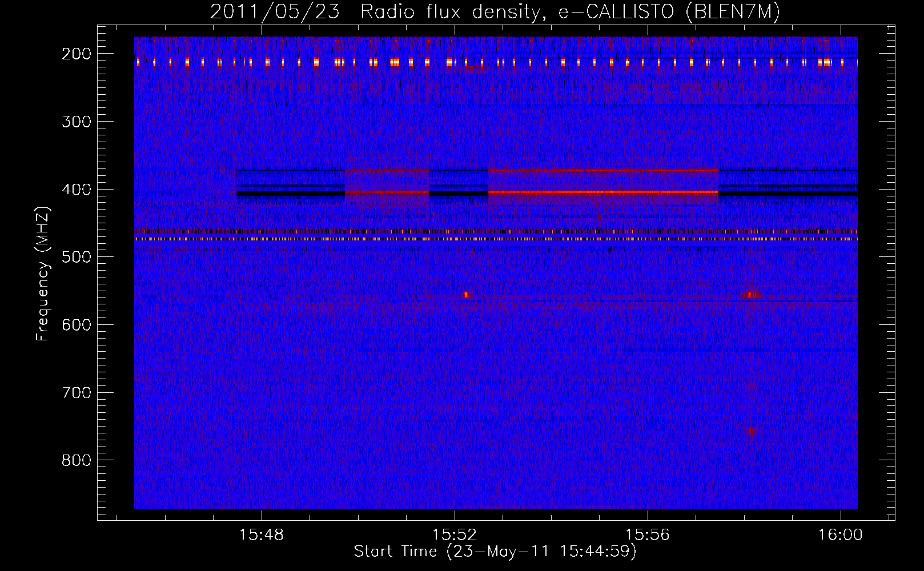
Task: Click the 200 frequency tick label
Action: pyautogui.click(x=76, y=54)
